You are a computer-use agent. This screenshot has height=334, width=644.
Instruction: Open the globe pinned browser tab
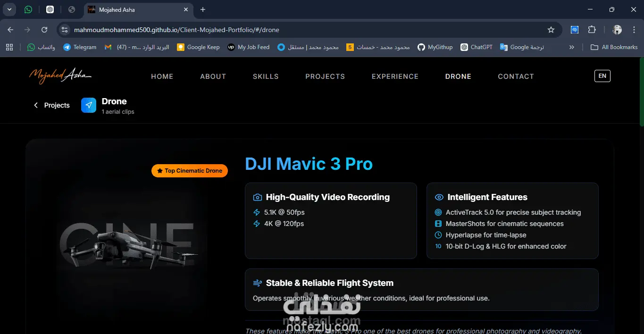tap(72, 9)
